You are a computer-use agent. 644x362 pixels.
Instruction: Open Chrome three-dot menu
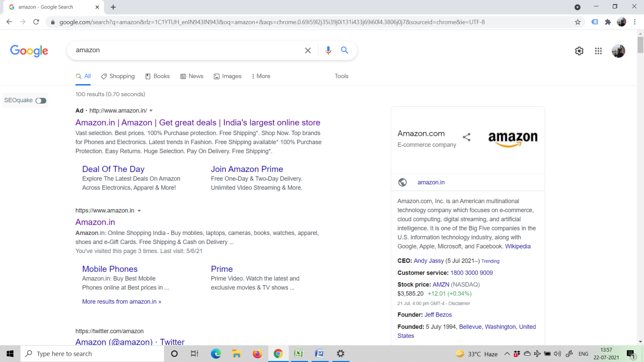tap(635, 22)
